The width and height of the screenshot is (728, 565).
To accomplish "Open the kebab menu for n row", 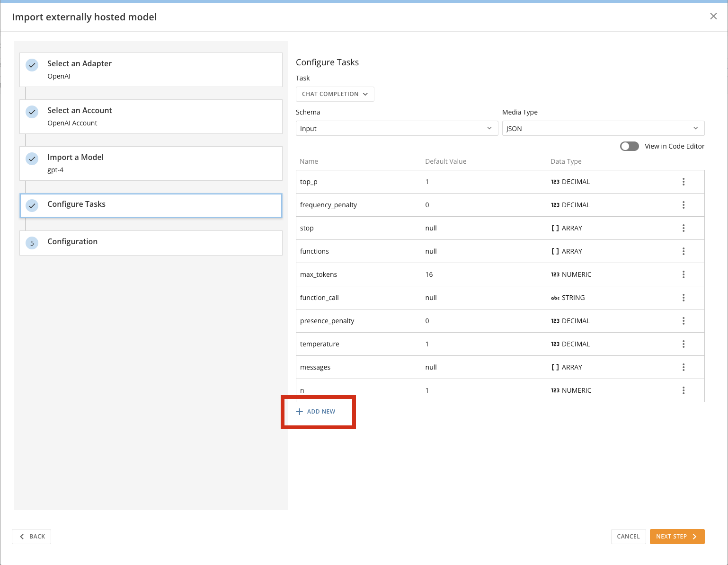I will (x=683, y=390).
